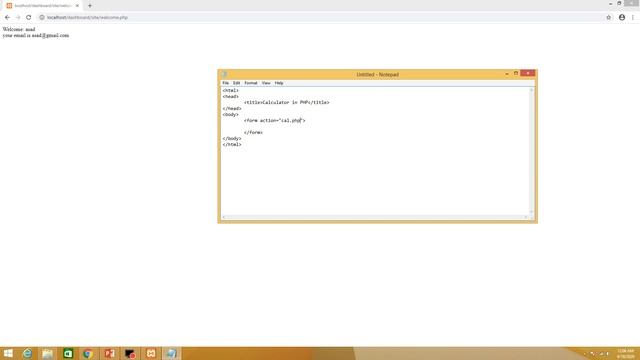Select the localhost welcome.php tab
The width and height of the screenshot is (640, 360).
point(42,6)
